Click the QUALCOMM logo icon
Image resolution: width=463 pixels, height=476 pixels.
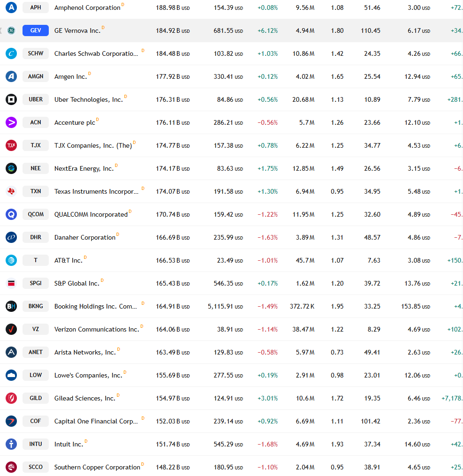point(11,214)
